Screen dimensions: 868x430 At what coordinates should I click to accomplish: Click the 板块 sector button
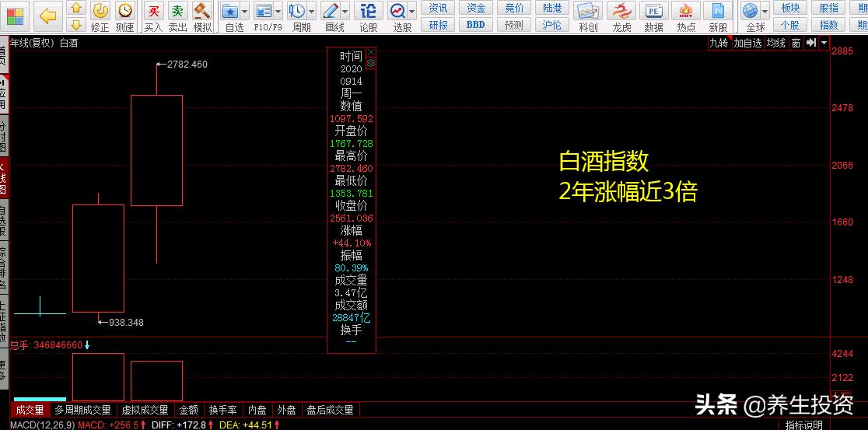click(790, 8)
